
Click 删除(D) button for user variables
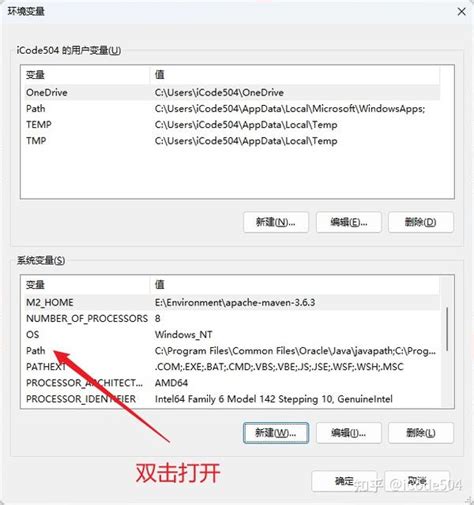coord(421,222)
